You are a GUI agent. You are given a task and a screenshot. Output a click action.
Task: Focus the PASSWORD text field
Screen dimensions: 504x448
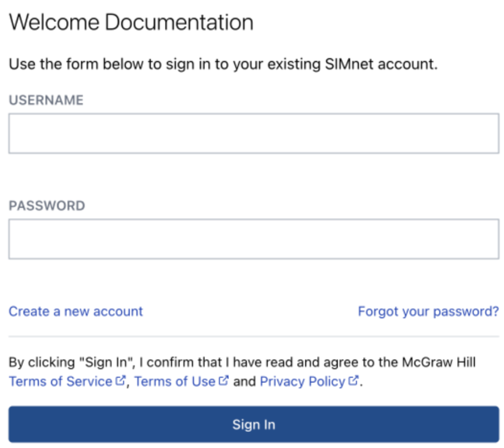coord(253,239)
